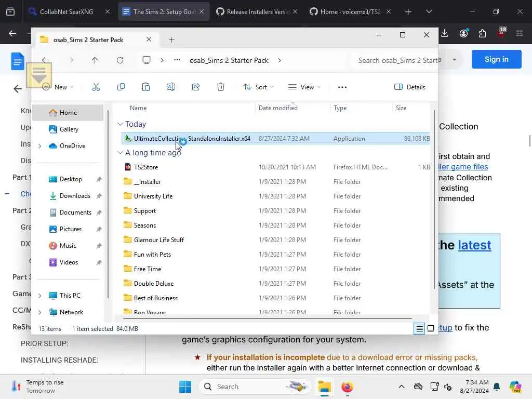This screenshot has height=399, width=532.
Task: Open the browser application menu (hamburger)
Action: coord(520,33)
